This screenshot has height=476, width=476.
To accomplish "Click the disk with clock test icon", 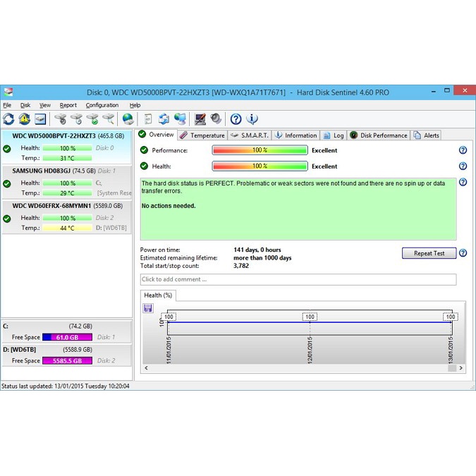I will click(x=76, y=119).
